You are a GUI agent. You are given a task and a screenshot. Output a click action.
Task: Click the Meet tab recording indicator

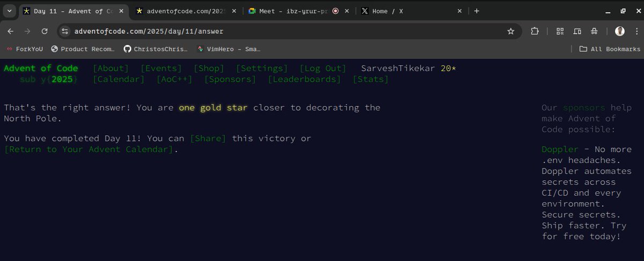(335, 11)
